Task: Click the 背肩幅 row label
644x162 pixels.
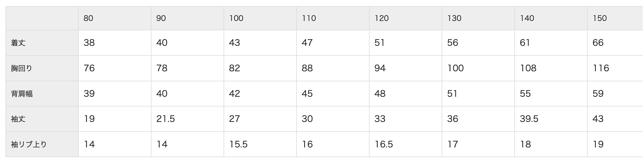Action: coord(42,94)
